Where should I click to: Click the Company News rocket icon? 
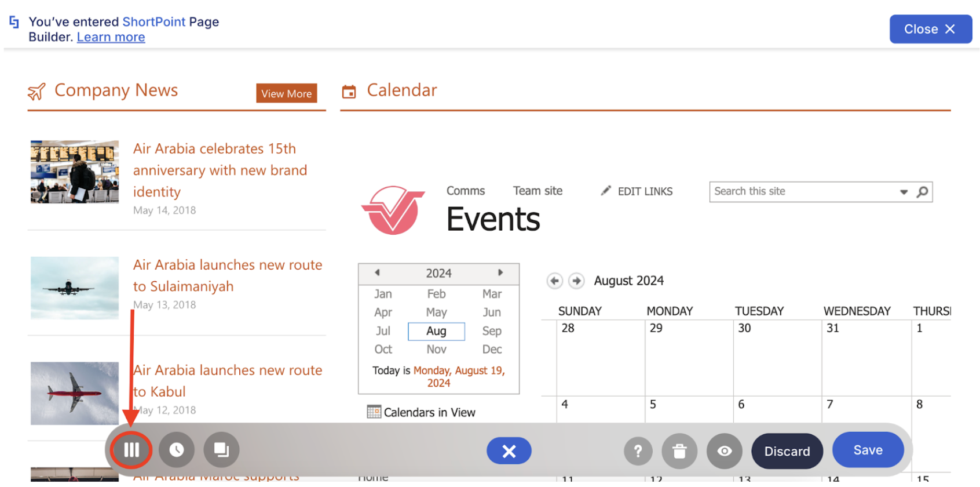click(36, 92)
